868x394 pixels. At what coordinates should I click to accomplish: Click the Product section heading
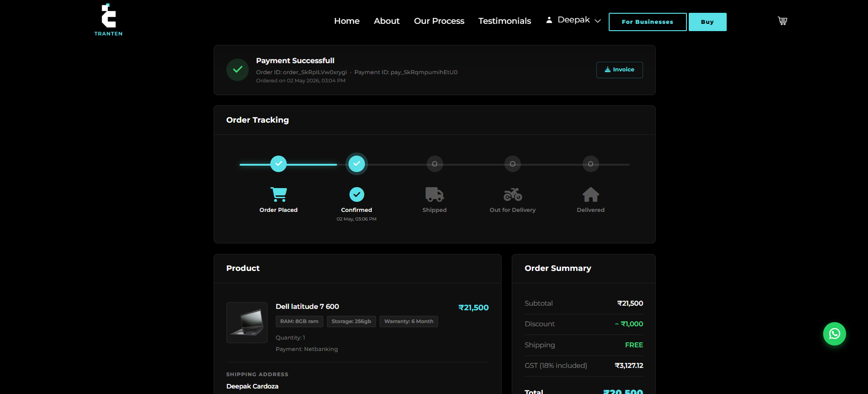point(243,268)
